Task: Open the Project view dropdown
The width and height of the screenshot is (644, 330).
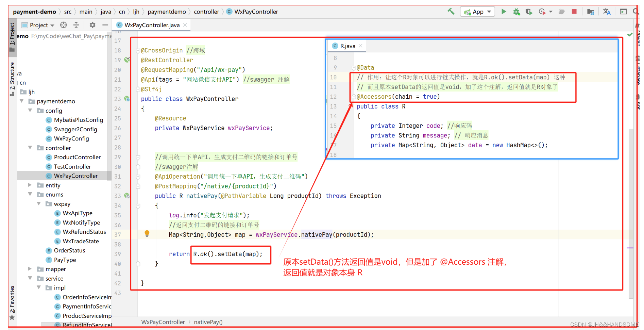Action: [x=38, y=25]
